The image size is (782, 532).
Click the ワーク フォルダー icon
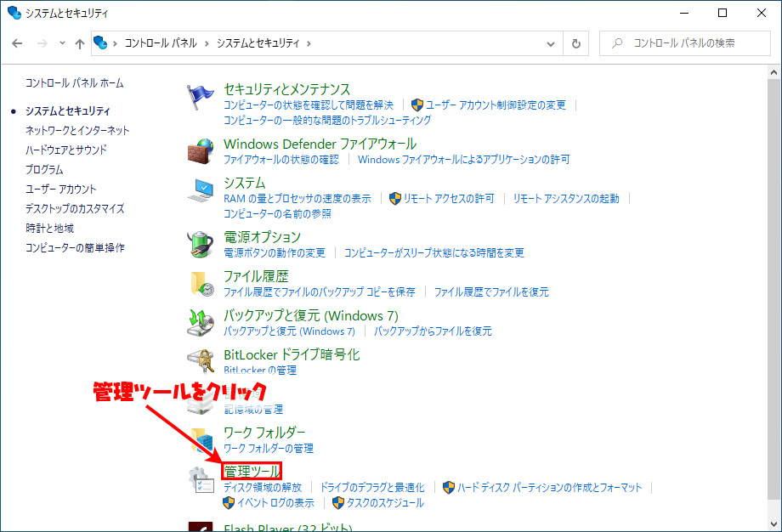201,439
